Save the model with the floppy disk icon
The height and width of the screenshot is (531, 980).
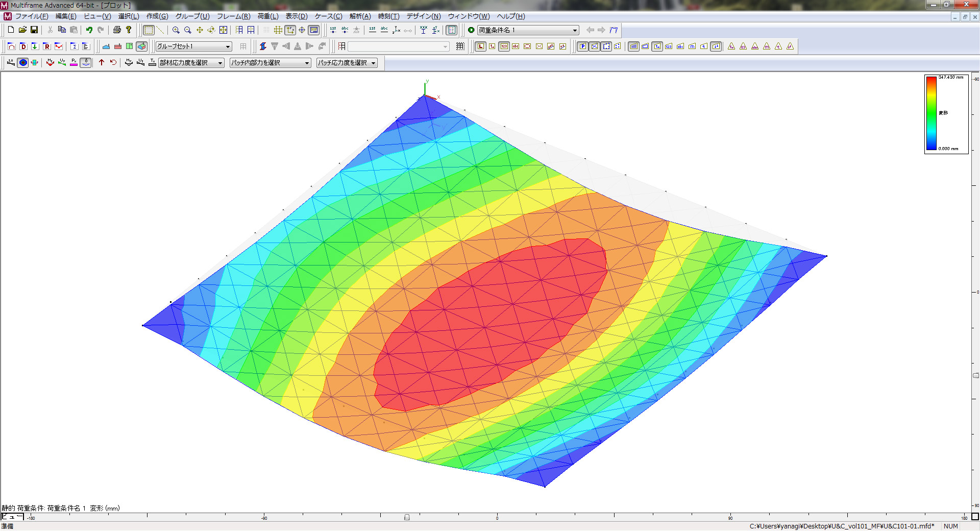point(34,30)
